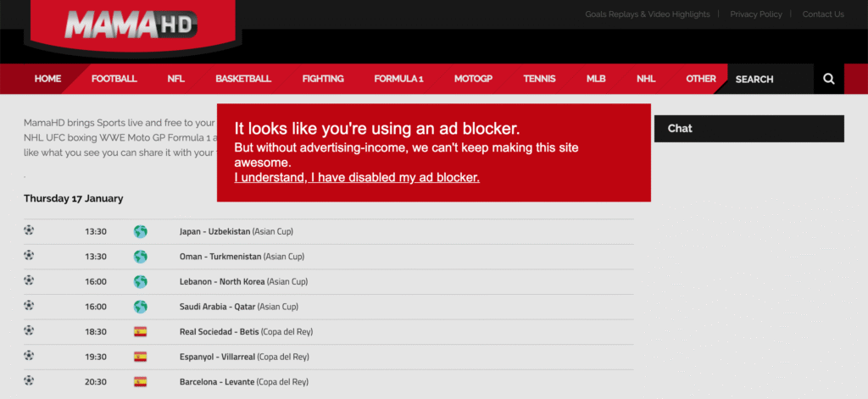
Task: Open the Football menu tab
Action: (114, 79)
